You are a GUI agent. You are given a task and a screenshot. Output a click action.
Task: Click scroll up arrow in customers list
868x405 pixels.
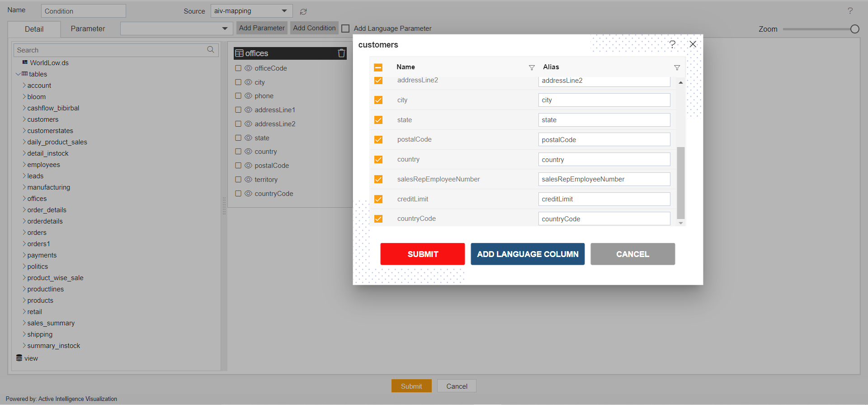click(680, 83)
